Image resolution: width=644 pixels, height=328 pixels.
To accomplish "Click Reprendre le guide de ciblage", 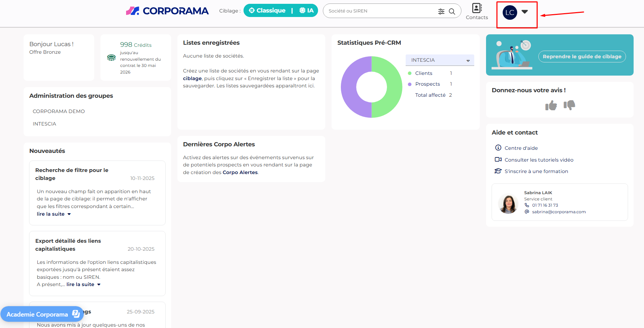I will [x=582, y=57].
